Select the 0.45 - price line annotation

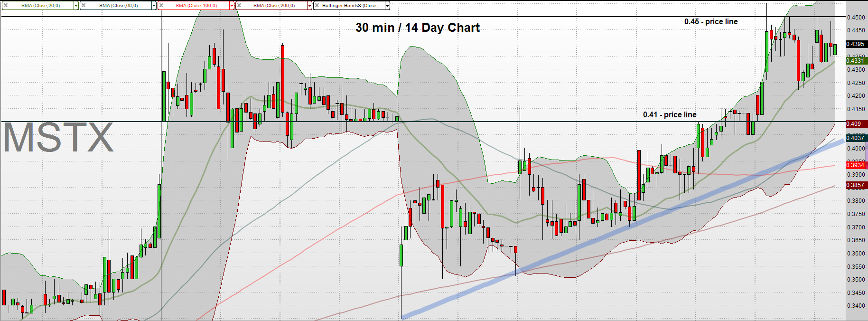(x=711, y=22)
